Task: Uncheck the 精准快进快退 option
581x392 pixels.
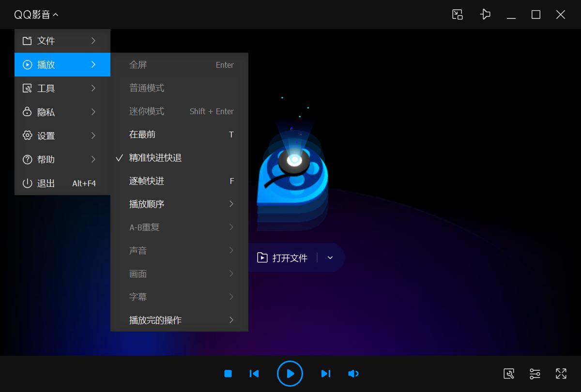Action: (155, 158)
